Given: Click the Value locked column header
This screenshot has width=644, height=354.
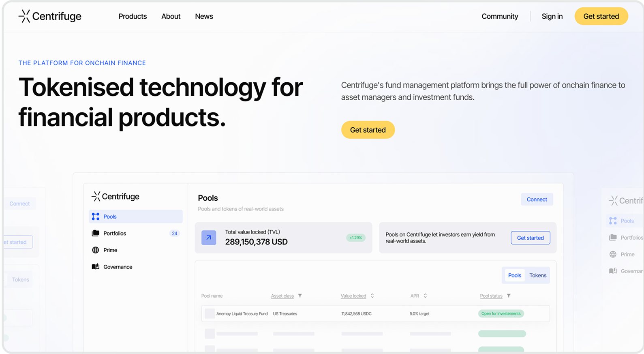Looking at the screenshot, I should [353, 296].
